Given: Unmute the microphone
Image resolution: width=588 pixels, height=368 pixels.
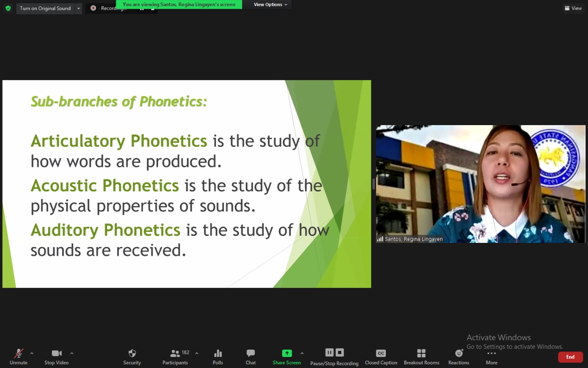Looking at the screenshot, I should pyautogui.click(x=18, y=357).
